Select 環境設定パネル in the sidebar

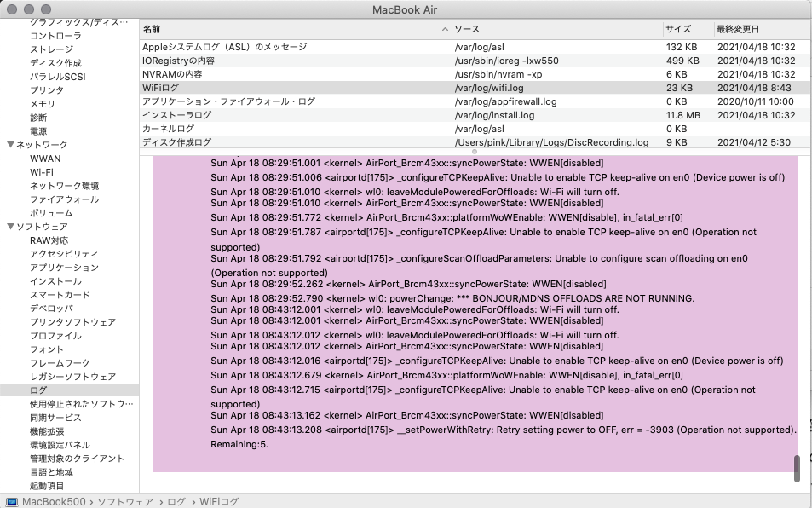click(60, 445)
